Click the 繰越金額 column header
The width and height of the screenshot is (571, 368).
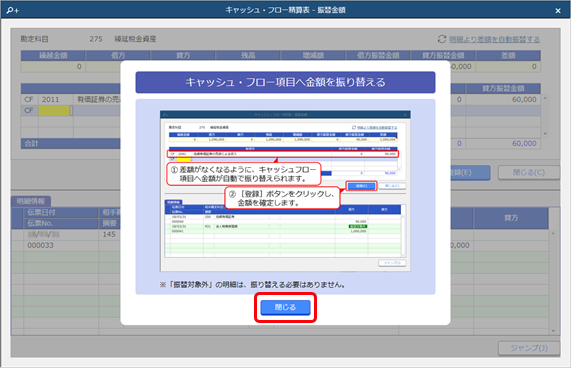(53, 55)
